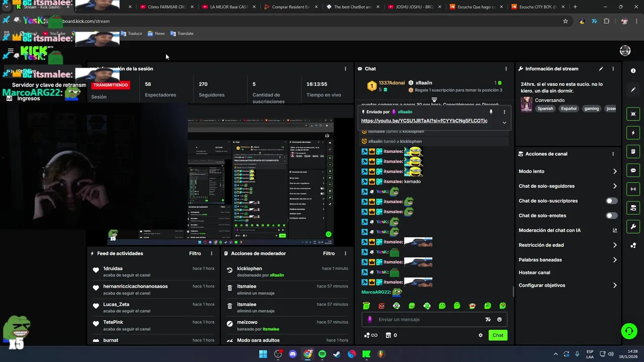Click the green Chat send button
The image size is (644, 362).
(x=498, y=335)
